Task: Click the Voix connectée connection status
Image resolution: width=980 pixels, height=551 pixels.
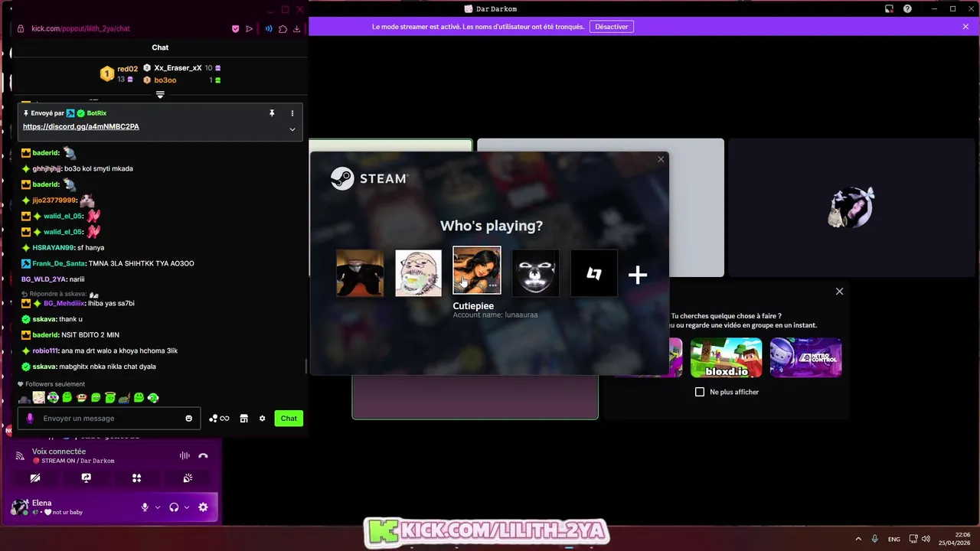Action: click(x=59, y=452)
